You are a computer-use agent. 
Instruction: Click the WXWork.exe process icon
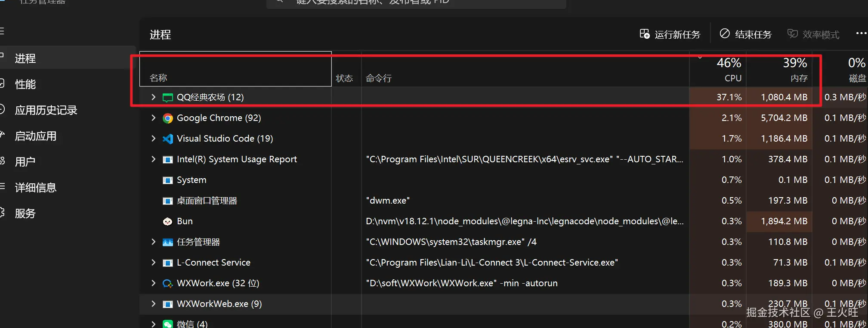point(168,284)
